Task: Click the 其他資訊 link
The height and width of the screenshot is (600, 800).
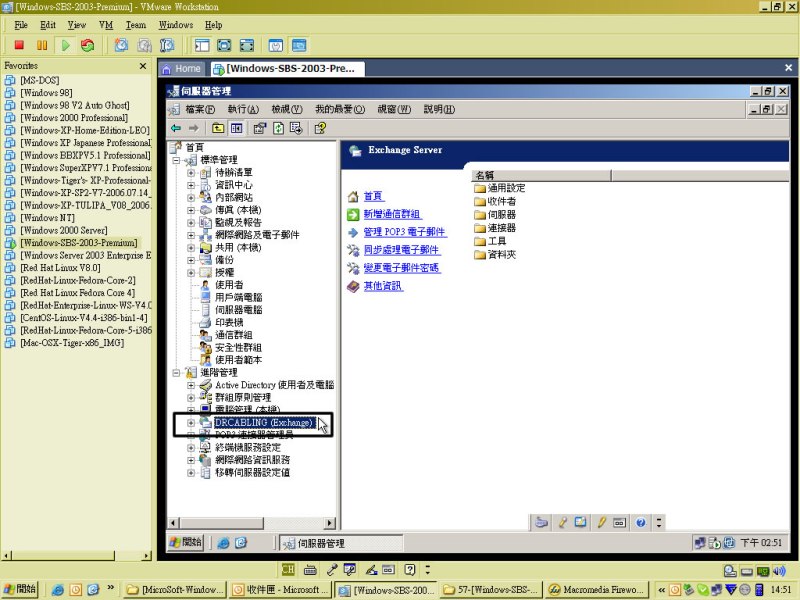Action: 383,286
